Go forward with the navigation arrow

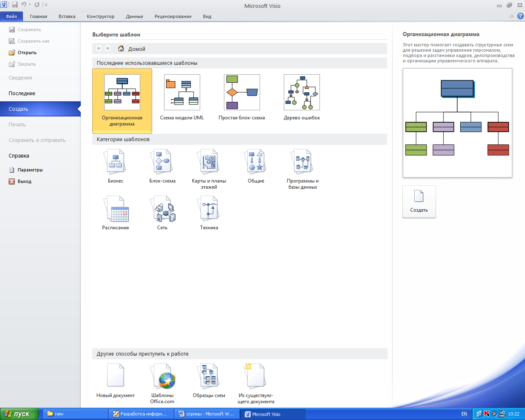coord(107,48)
